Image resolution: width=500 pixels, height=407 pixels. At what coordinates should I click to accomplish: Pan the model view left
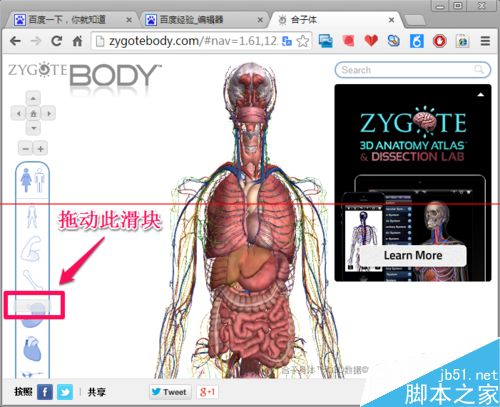point(18,114)
